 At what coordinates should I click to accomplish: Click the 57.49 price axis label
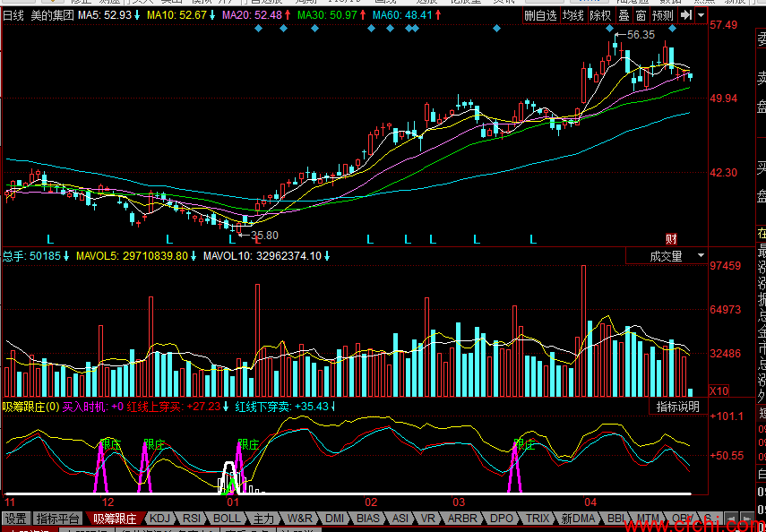point(724,24)
